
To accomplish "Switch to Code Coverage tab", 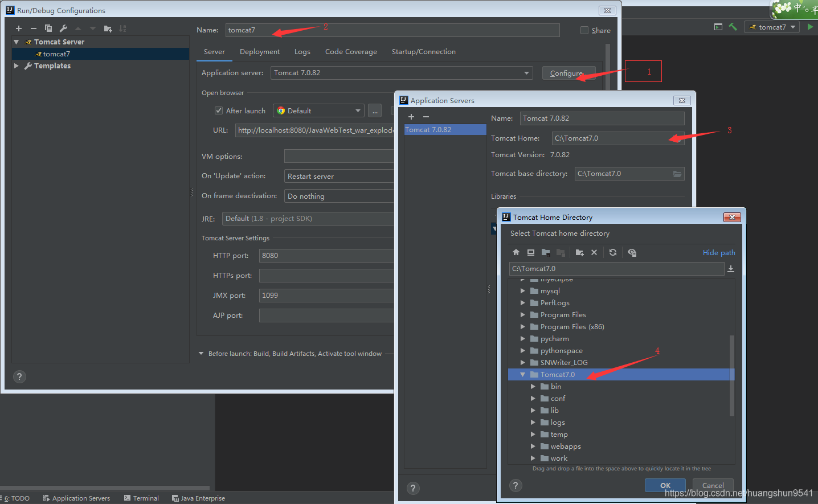I will [x=351, y=52].
